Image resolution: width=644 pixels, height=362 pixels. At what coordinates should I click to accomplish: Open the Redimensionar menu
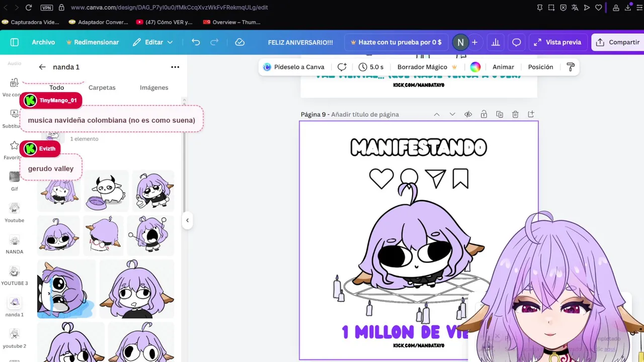click(93, 42)
